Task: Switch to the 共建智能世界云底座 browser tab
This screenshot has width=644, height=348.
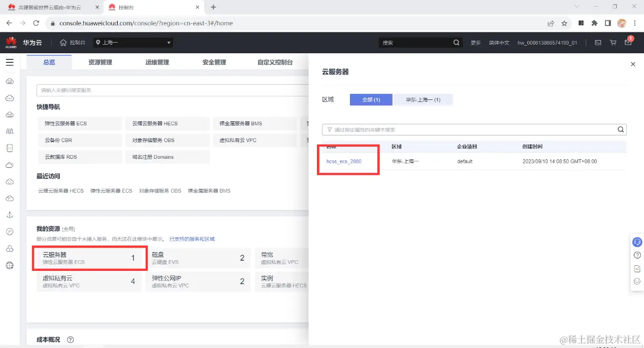Action: 53,7
